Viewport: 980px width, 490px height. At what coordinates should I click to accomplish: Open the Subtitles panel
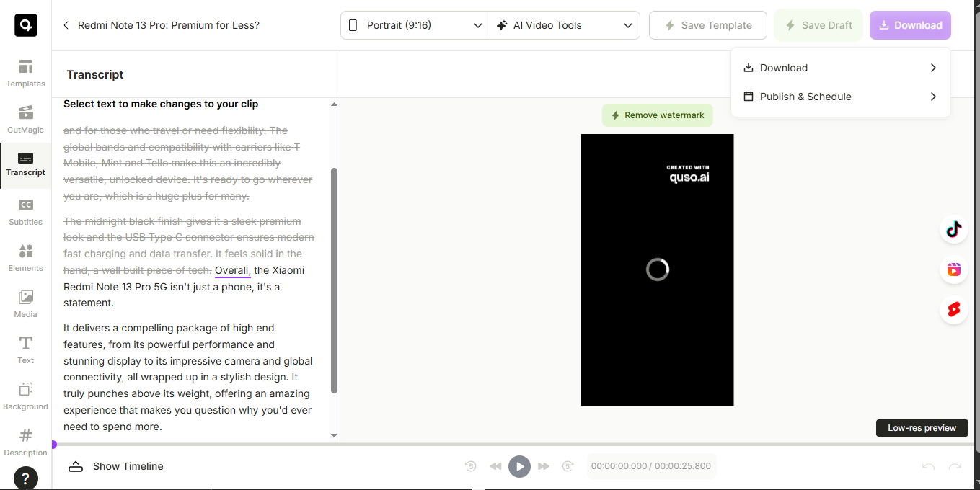[x=26, y=212]
